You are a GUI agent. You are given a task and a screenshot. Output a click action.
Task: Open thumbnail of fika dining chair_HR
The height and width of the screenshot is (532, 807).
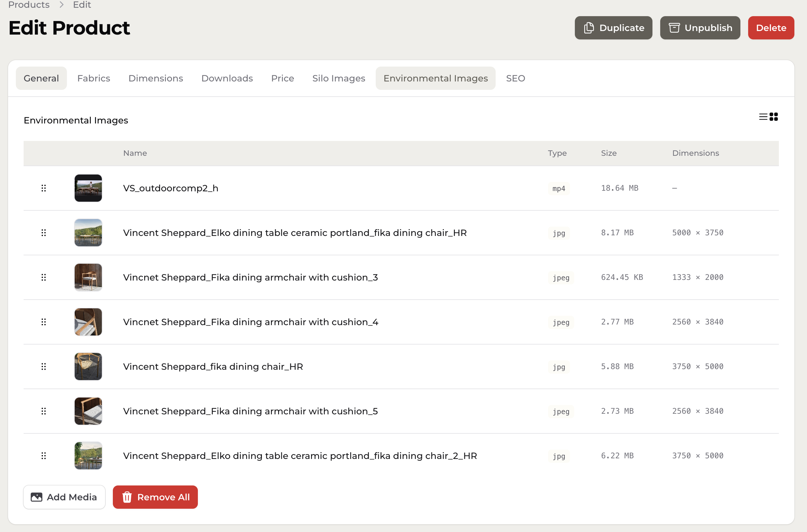(88, 367)
